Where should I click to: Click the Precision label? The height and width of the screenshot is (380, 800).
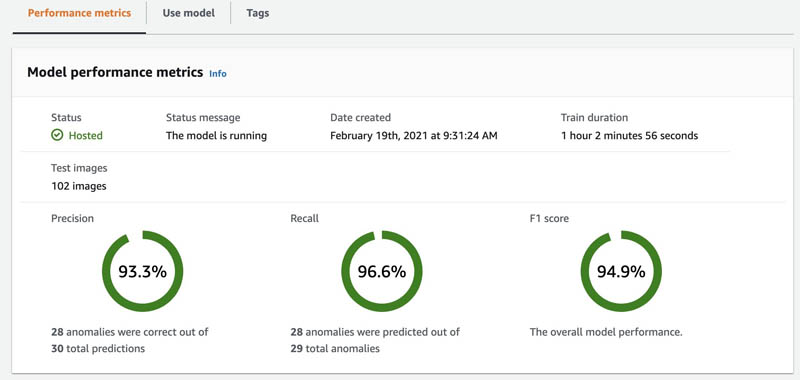coord(72,218)
